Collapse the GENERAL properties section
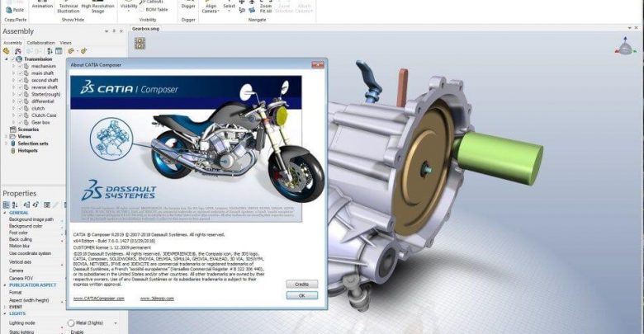This screenshot has width=644, height=334. [5, 213]
